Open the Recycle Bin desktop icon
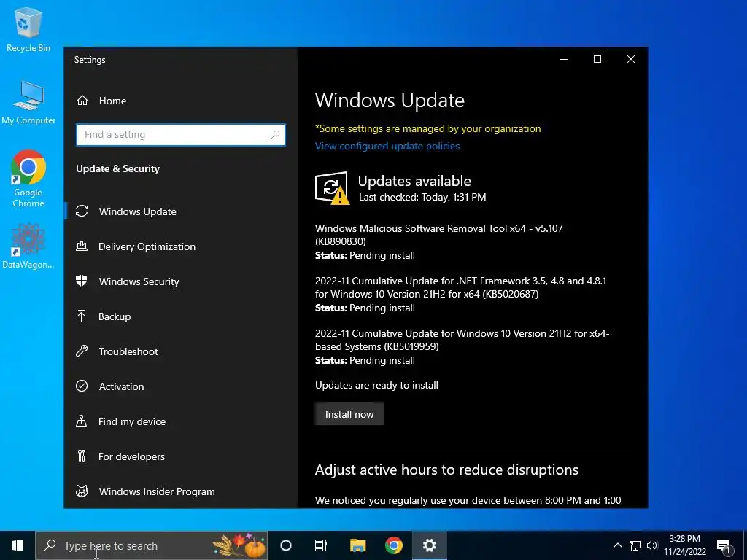Viewport: 747px width, 560px height. click(x=28, y=29)
